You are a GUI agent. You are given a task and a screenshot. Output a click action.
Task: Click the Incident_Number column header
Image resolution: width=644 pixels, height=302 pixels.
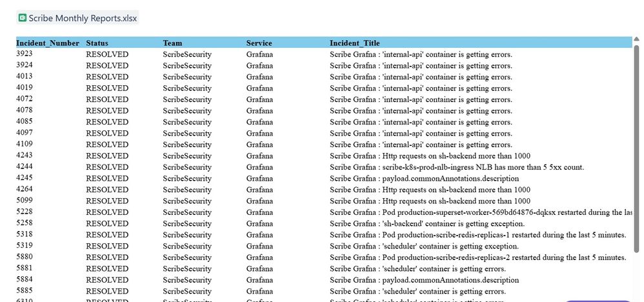[x=48, y=43]
